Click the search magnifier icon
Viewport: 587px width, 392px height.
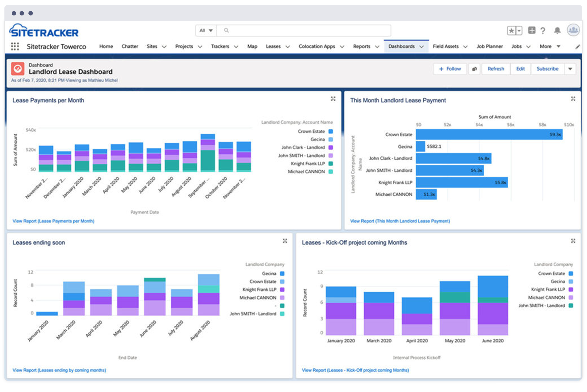click(226, 30)
